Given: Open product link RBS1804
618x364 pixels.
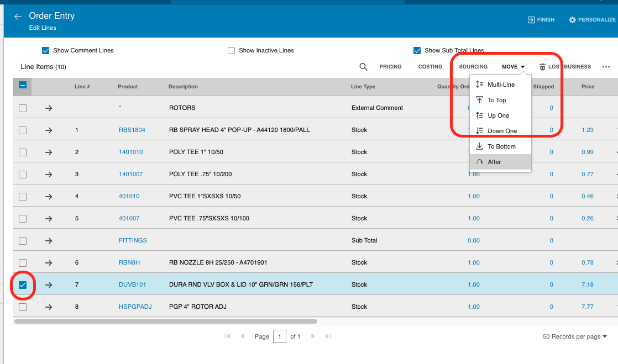Looking at the screenshot, I should coord(132,130).
